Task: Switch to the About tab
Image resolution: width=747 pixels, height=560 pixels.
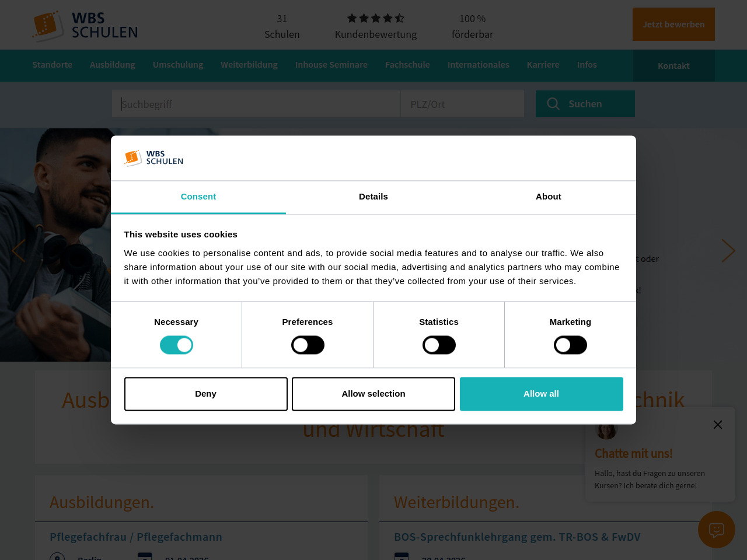Action: (x=549, y=197)
